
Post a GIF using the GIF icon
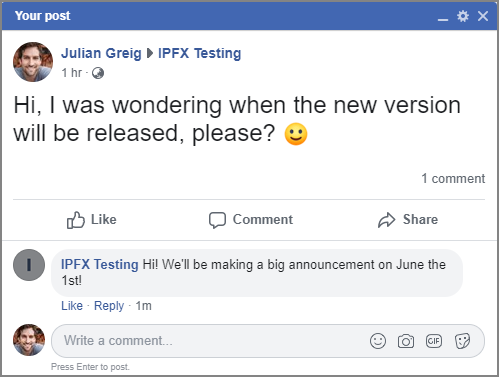pyautogui.click(x=434, y=341)
